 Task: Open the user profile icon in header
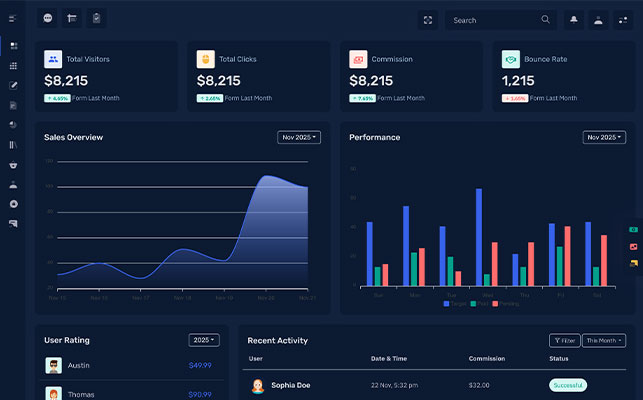pos(598,20)
